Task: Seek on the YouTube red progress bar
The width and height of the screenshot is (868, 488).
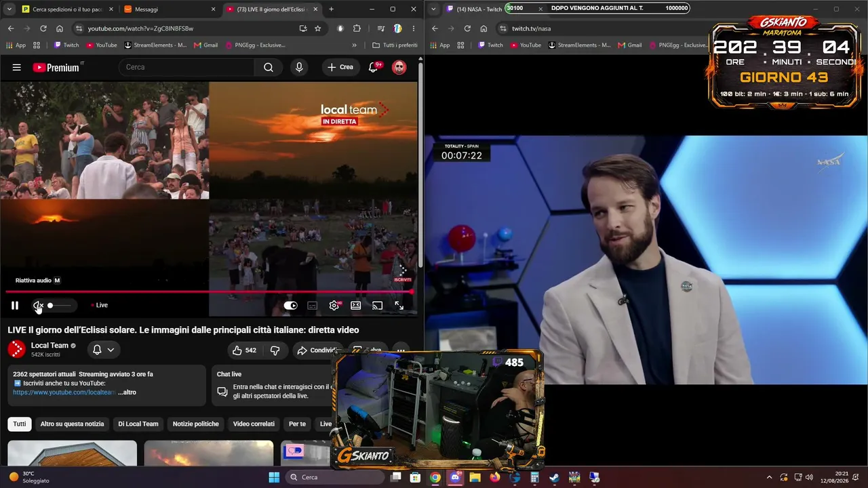Action: coord(209,292)
